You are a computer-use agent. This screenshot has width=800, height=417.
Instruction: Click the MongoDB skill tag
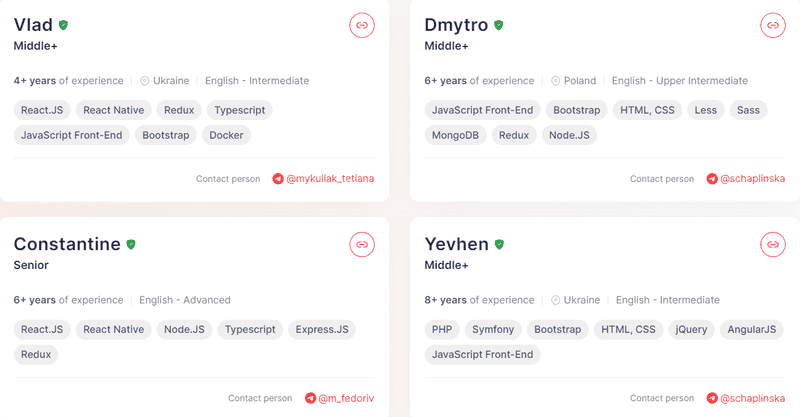coord(455,135)
